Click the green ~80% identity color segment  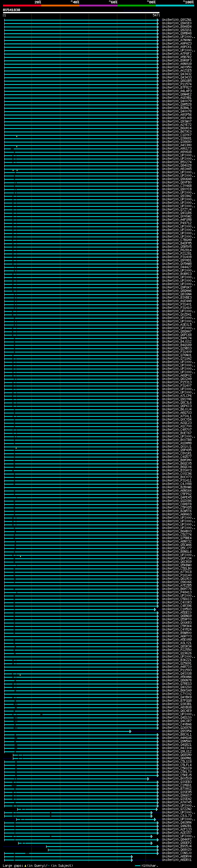pos(137,6)
